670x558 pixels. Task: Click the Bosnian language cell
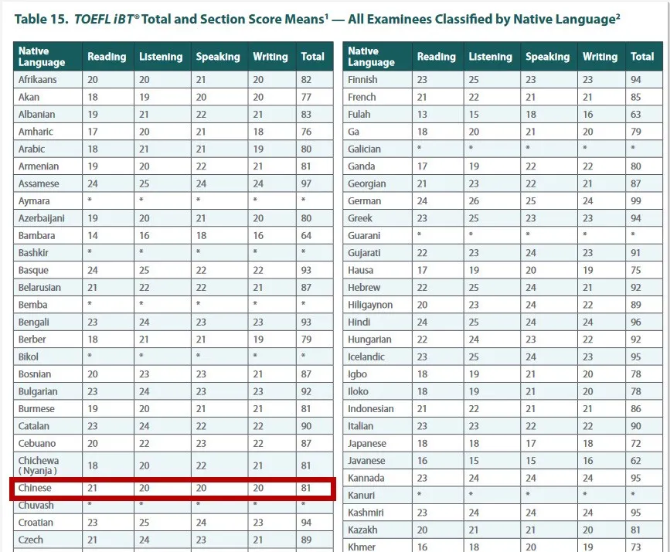click(48, 374)
